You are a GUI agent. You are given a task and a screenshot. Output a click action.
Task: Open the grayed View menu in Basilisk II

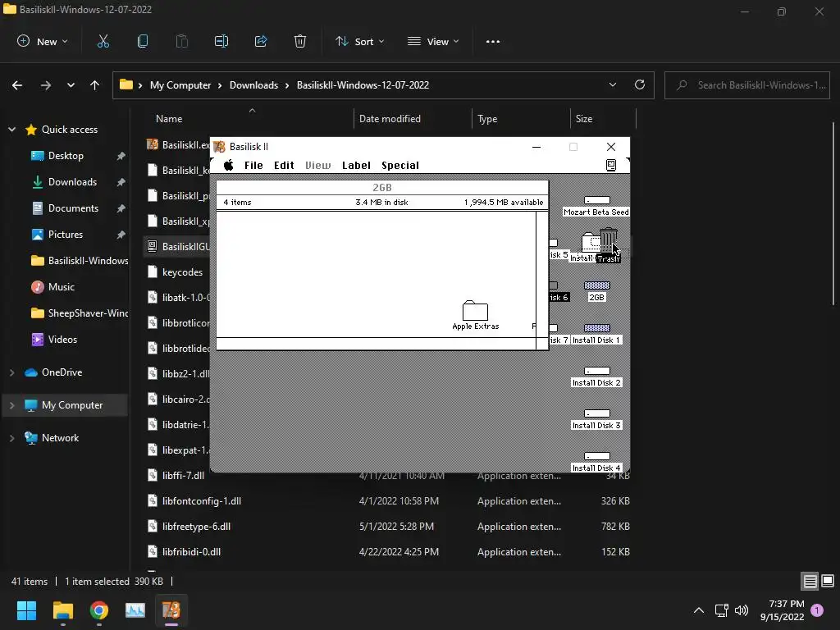click(x=318, y=165)
